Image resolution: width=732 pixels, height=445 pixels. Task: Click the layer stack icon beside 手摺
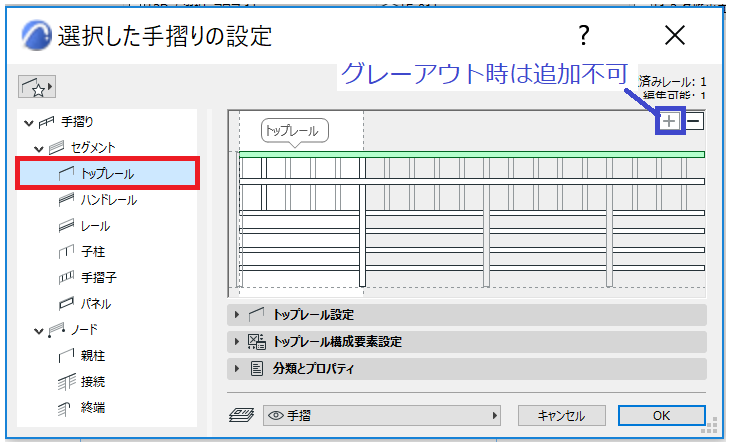[241, 415]
